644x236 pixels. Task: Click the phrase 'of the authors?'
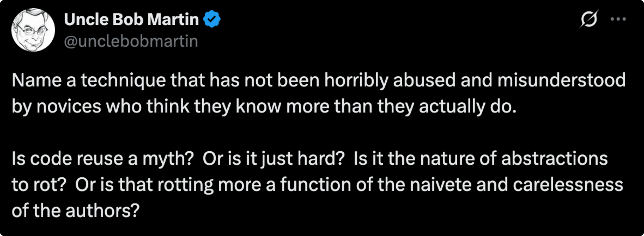(x=75, y=211)
